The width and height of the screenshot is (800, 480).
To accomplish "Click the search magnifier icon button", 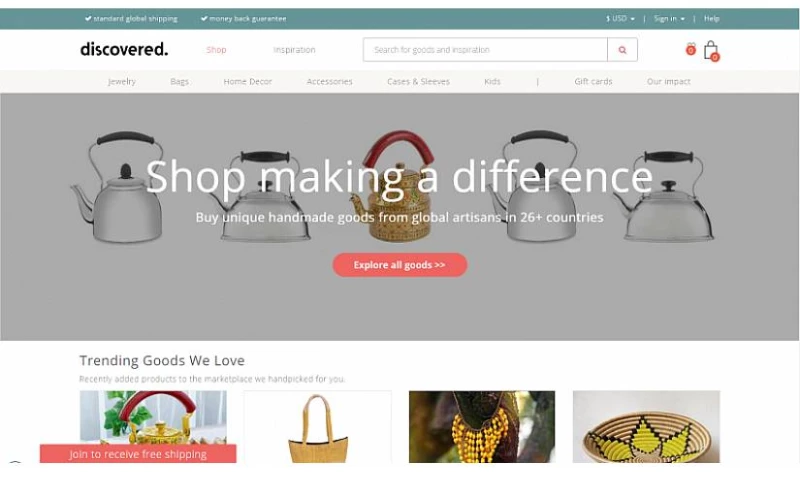I will point(622,50).
